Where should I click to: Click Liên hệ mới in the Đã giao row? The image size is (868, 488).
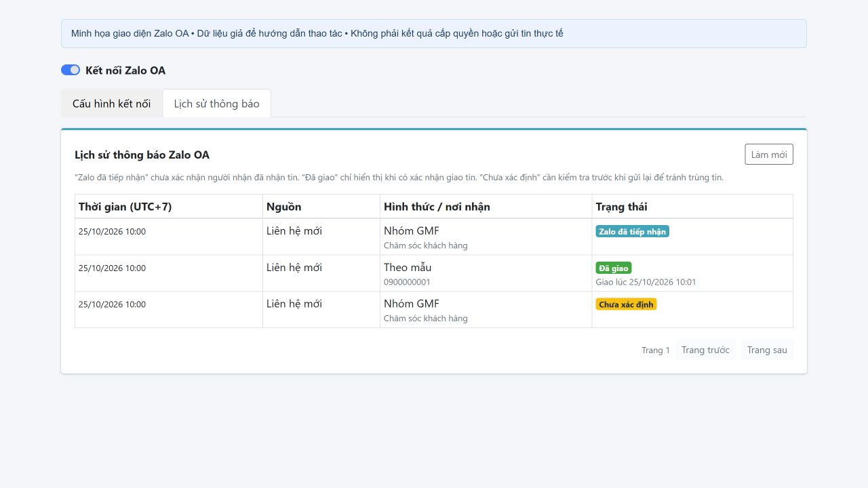point(294,268)
